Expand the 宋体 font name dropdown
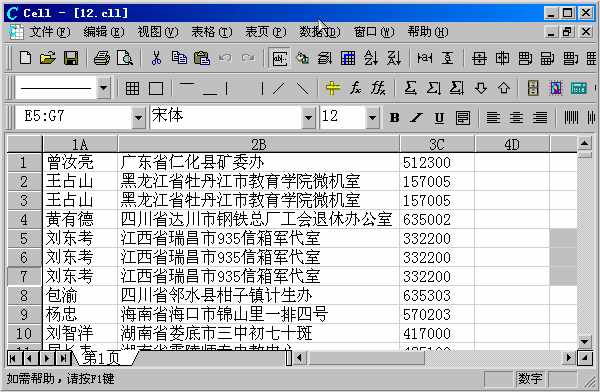600x392 pixels. click(308, 117)
